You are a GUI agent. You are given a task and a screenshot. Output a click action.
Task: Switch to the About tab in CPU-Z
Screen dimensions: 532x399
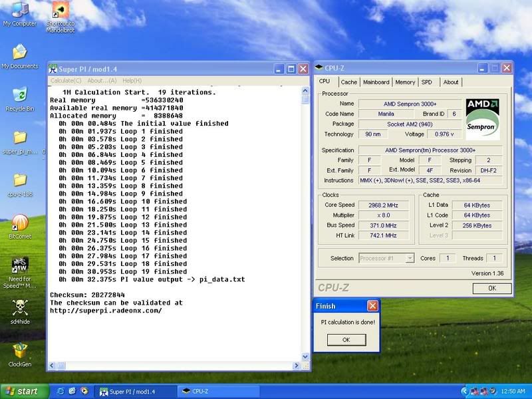coord(451,82)
